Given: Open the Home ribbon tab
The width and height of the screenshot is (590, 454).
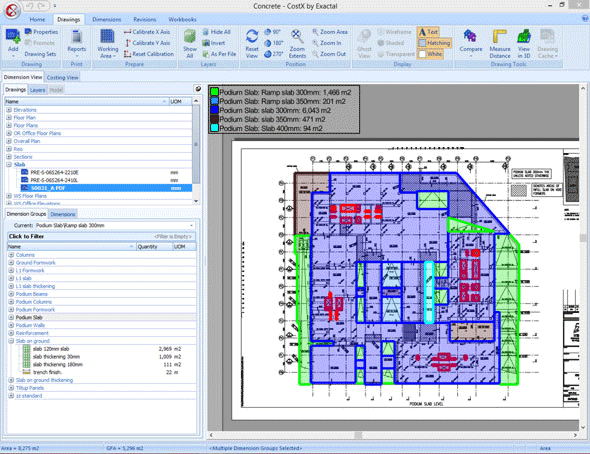Looking at the screenshot, I should click(x=37, y=19).
